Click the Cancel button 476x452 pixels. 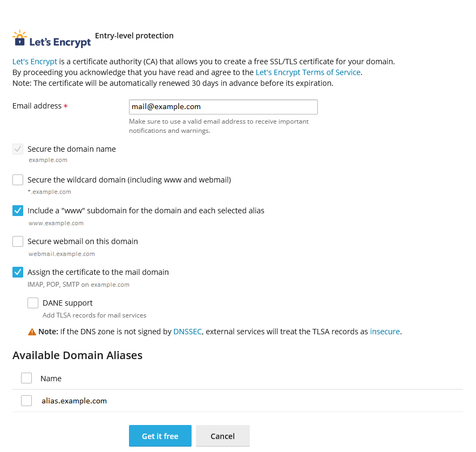tap(222, 436)
